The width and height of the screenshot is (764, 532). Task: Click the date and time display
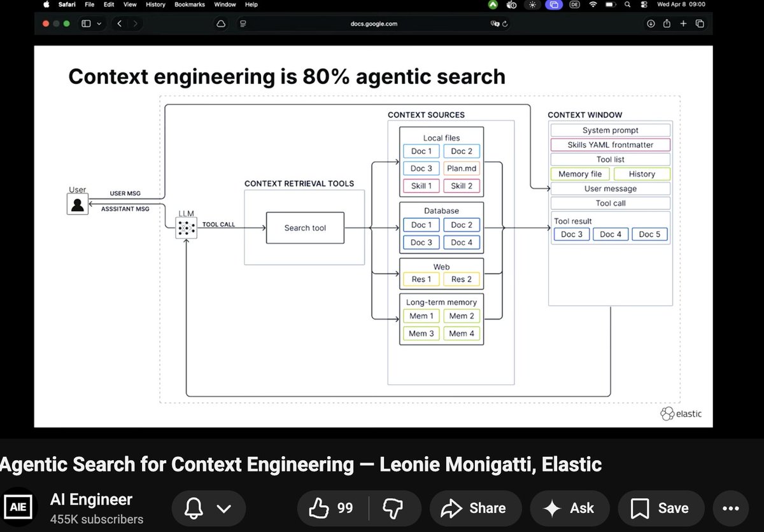point(682,4)
